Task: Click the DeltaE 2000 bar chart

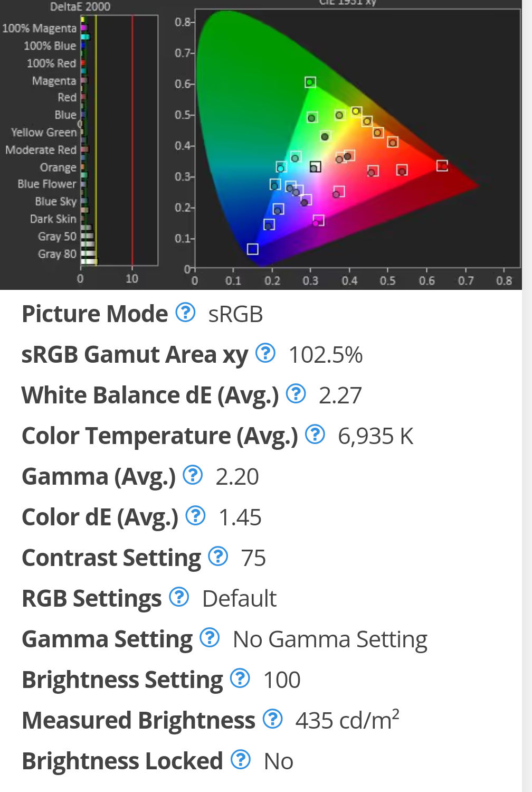Action: click(119, 140)
